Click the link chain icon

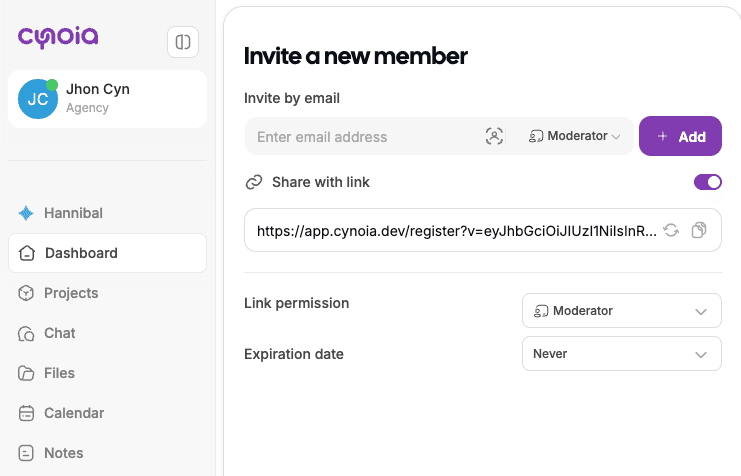point(254,182)
